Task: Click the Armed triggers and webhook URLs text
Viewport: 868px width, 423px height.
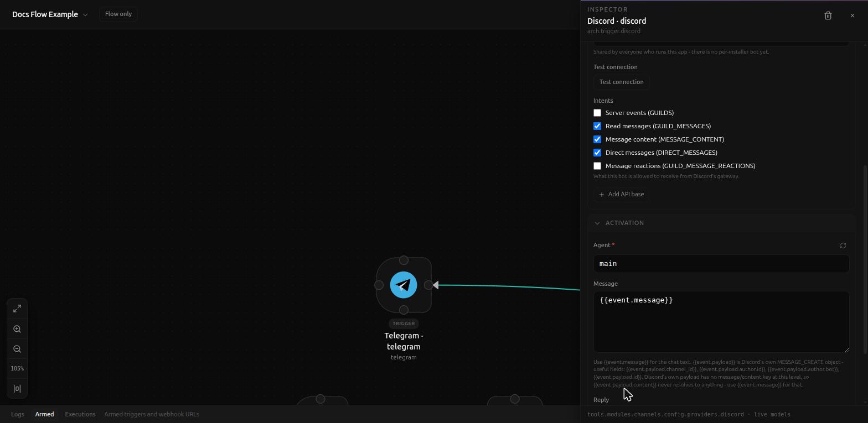Action: (152, 414)
